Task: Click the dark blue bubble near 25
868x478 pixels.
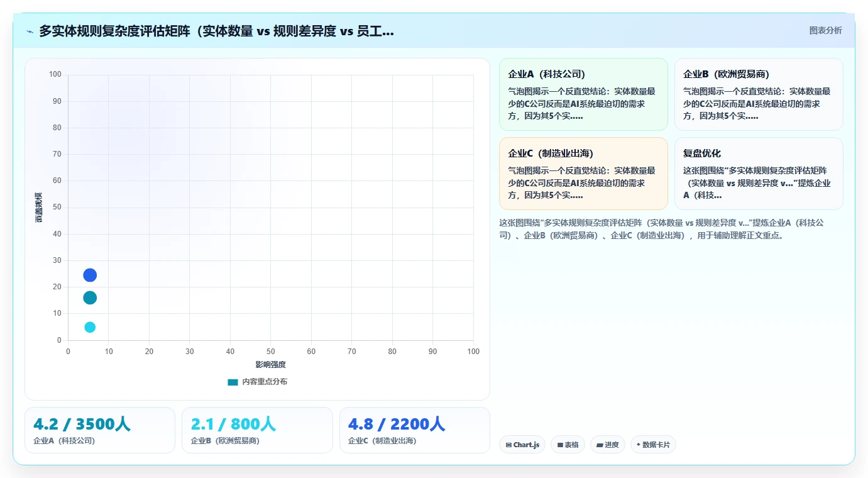Action: point(90,275)
